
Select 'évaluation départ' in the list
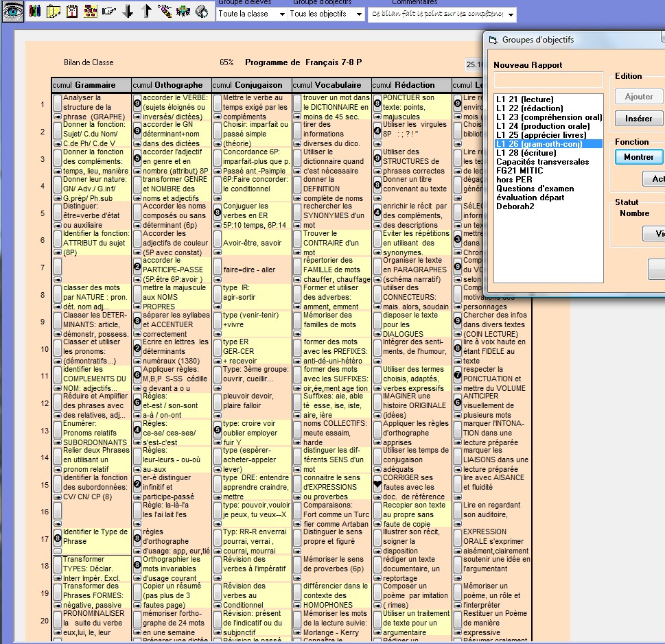point(530,197)
